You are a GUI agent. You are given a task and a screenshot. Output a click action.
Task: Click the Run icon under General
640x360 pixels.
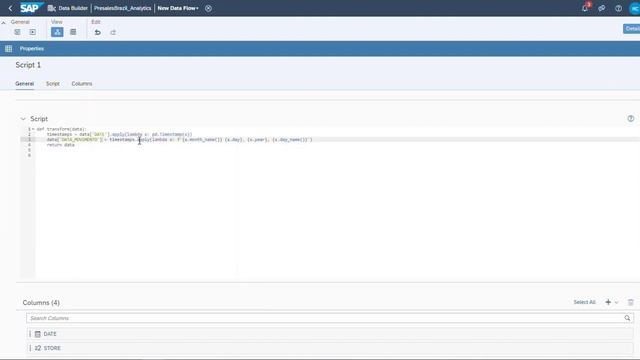pos(33,32)
